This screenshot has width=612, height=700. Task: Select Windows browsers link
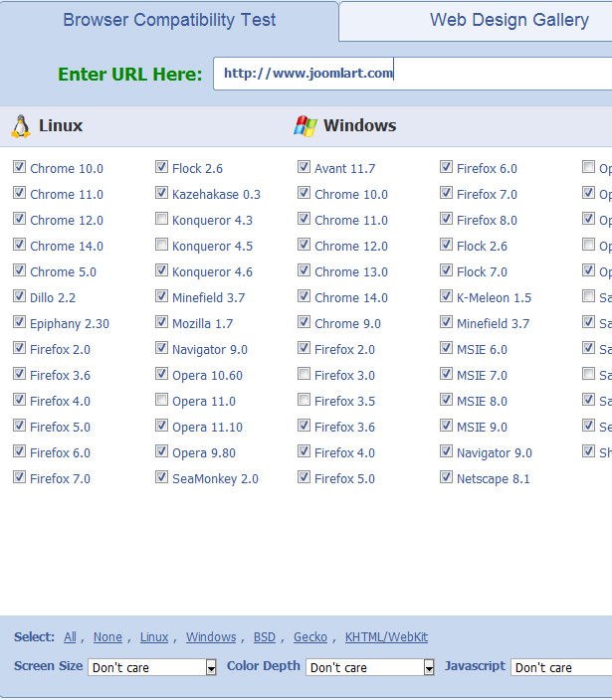pos(211,637)
